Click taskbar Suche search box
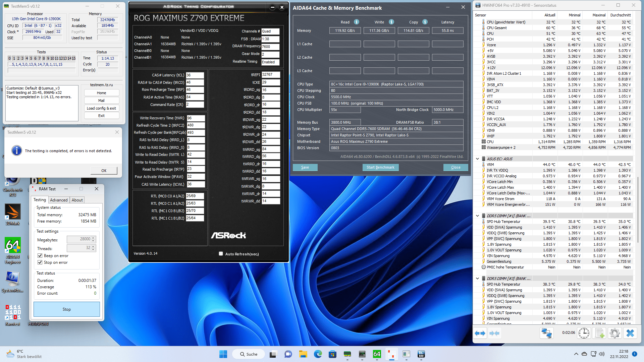The height and width of the screenshot is (362, 644). click(x=249, y=354)
